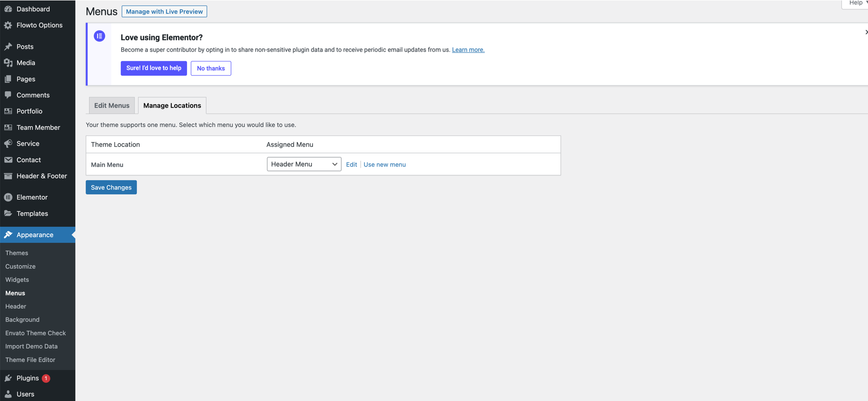Select the Manage Locations tab
Image resolution: width=868 pixels, height=401 pixels.
[x=172, y=106]
